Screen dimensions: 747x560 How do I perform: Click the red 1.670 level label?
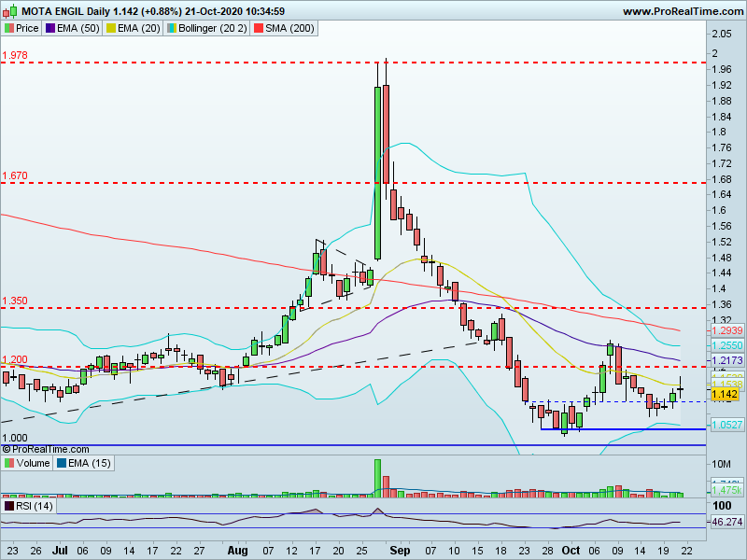15,175
